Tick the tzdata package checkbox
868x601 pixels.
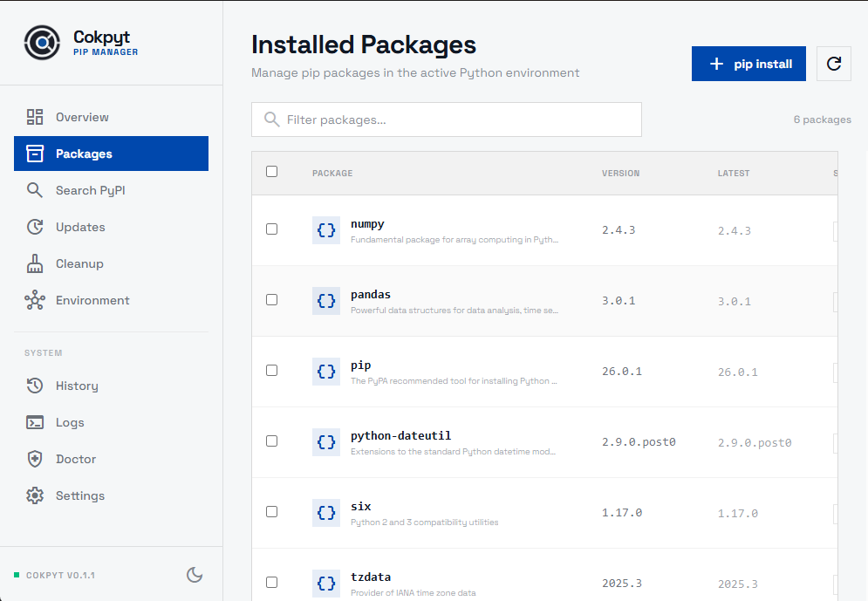pos(271,582)
